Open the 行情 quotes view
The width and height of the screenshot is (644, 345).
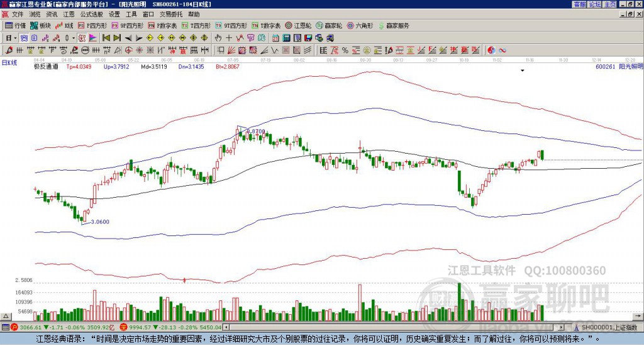(x=15, y=25)
